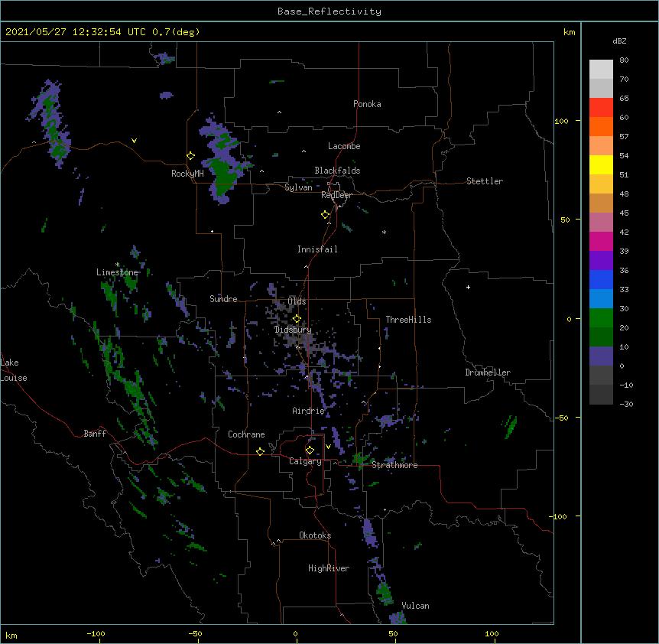Click the 0 tick on the vertical axis

tap(569, 319)
